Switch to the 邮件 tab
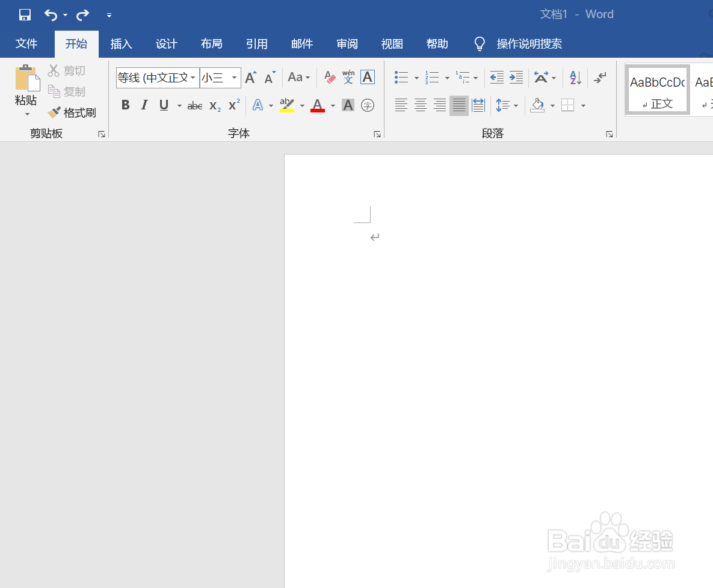Screen dimensions: 713x588 [302, 44]
